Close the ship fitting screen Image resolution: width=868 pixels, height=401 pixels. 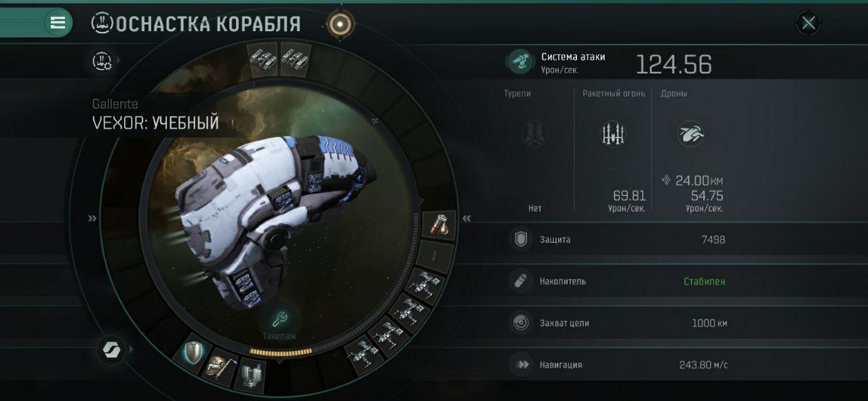point(808,23)
